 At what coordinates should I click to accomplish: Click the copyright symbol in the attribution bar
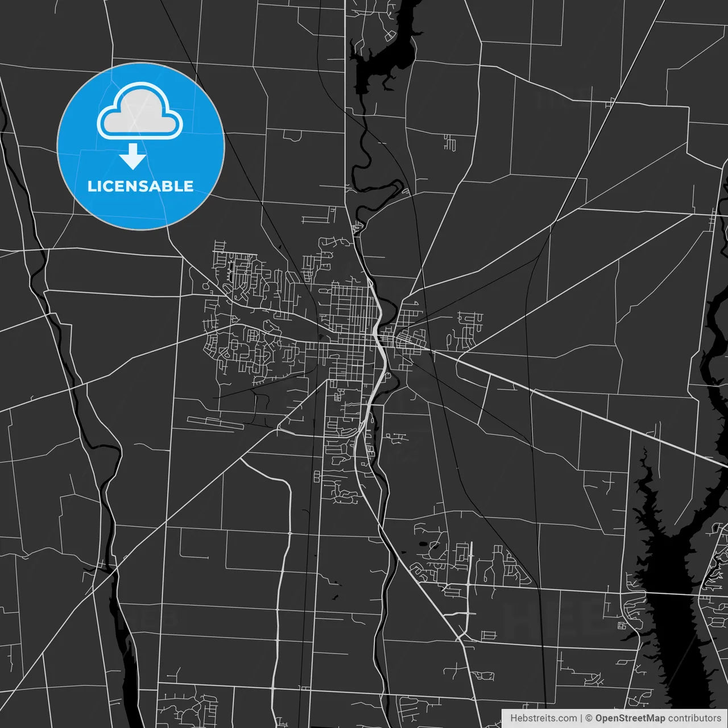pos(589,718)
